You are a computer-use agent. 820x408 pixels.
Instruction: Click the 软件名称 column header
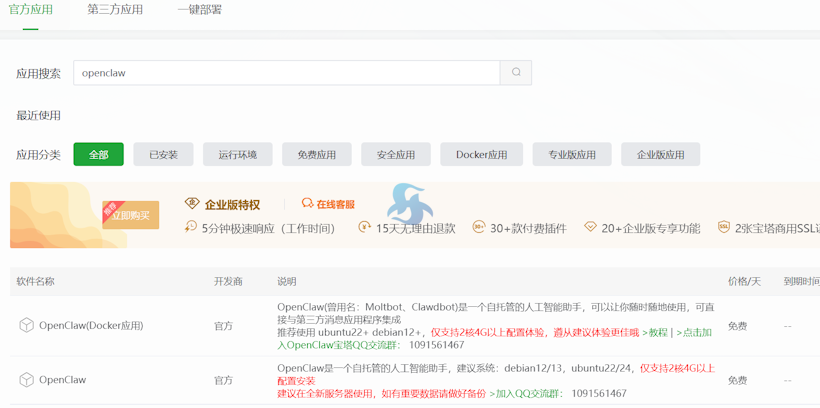click(x=35, y=281)
